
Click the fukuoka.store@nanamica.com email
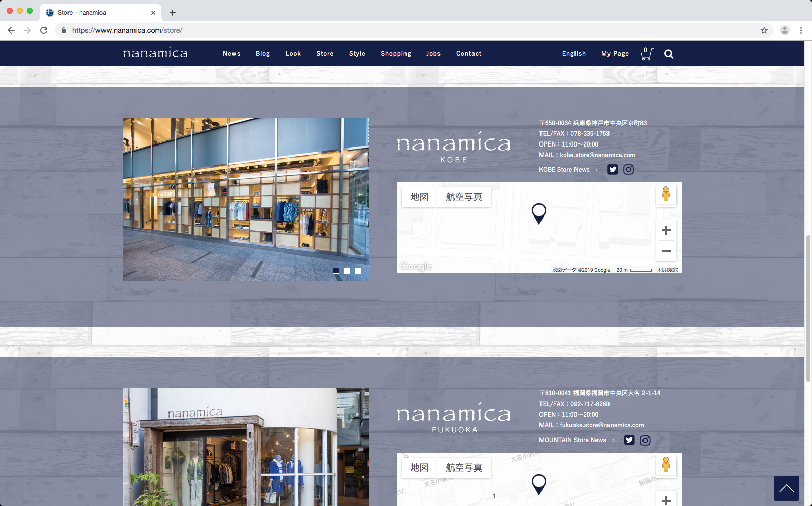(602, 425)
